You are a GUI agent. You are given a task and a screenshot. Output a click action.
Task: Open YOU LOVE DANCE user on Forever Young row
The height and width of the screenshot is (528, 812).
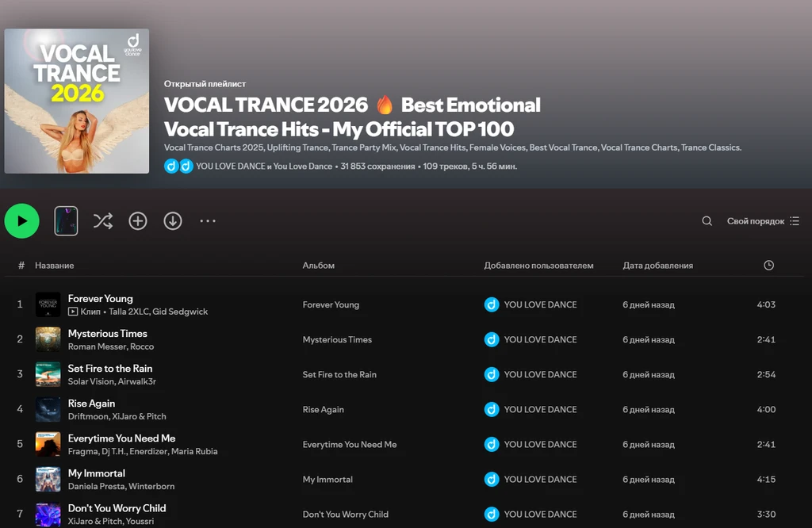point(540,305)
